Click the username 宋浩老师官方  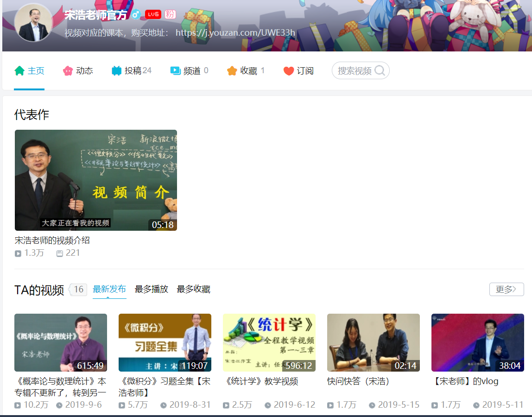point(95,14)
